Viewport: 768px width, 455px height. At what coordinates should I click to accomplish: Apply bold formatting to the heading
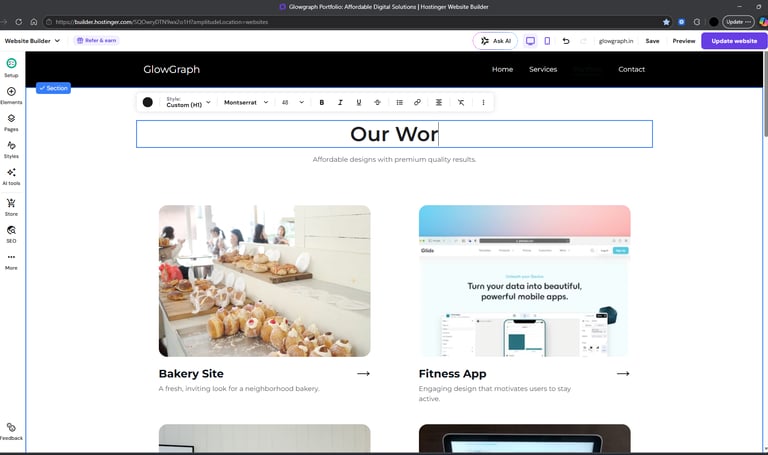coord(322,102)
